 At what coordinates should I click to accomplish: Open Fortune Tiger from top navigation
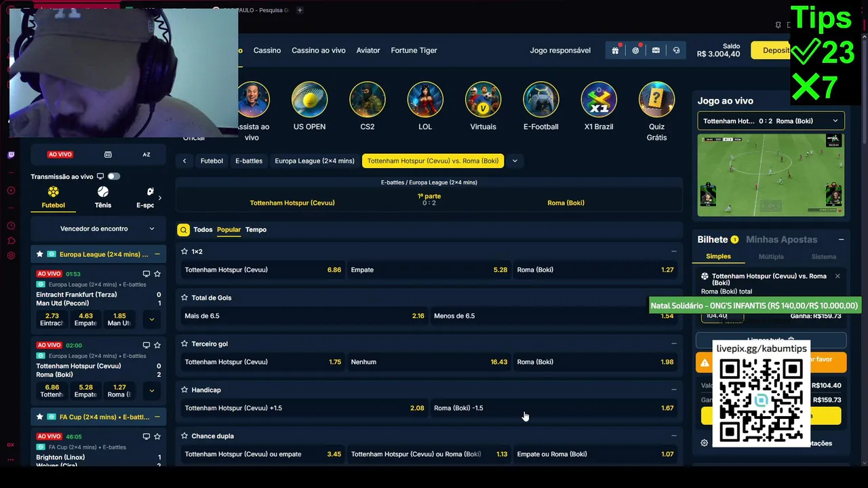414,50
